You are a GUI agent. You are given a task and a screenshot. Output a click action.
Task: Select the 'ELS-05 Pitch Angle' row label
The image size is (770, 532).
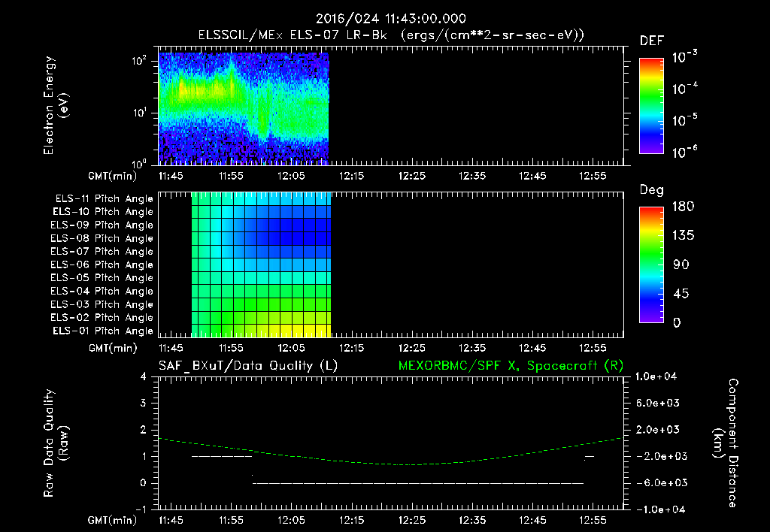click(x=102, y=278)
